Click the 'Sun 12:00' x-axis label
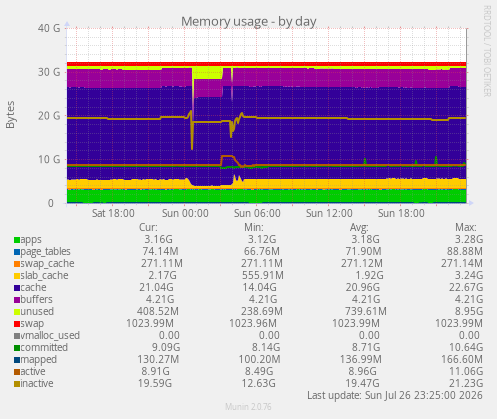 tap(329, 213)
